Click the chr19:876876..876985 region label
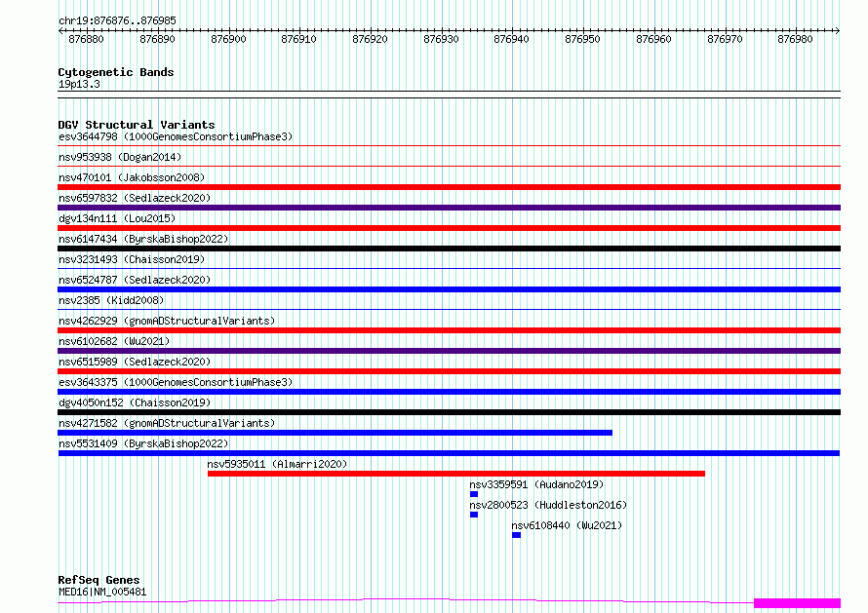868x613 pixels. click(117, 20)
